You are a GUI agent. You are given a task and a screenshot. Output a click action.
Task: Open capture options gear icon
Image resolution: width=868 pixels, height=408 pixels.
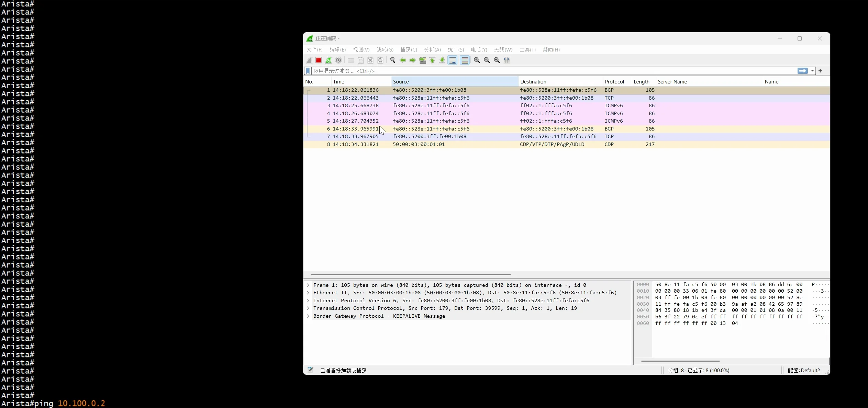click(338, 60)
